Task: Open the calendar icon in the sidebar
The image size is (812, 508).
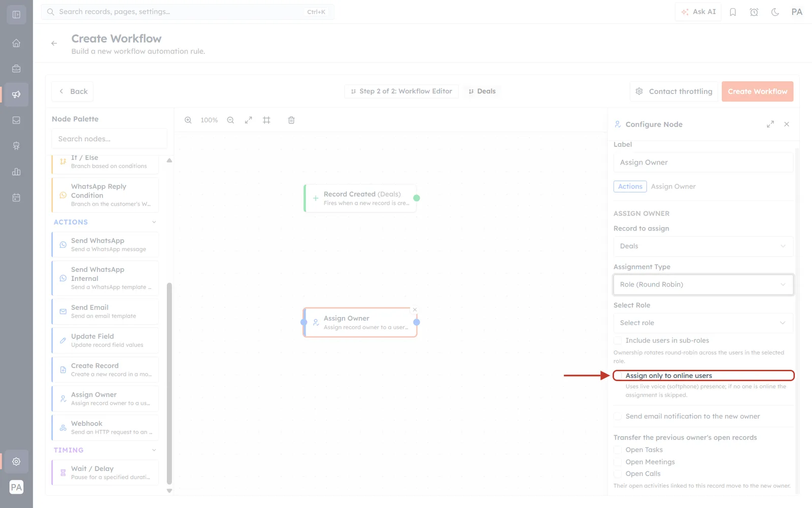Action: coord(16,198)
